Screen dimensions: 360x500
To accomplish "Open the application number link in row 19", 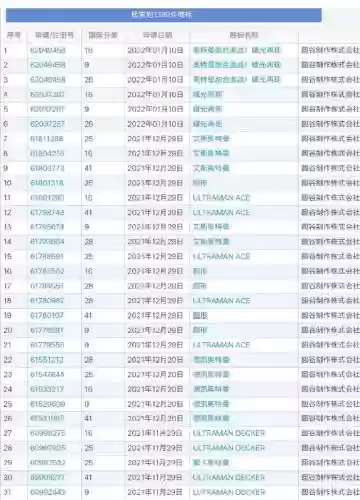I will 47,315.
